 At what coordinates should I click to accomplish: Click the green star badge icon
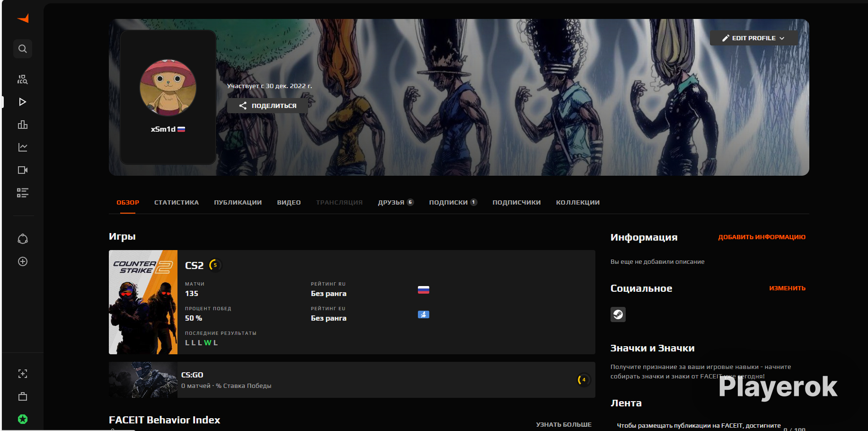[23, 419]
